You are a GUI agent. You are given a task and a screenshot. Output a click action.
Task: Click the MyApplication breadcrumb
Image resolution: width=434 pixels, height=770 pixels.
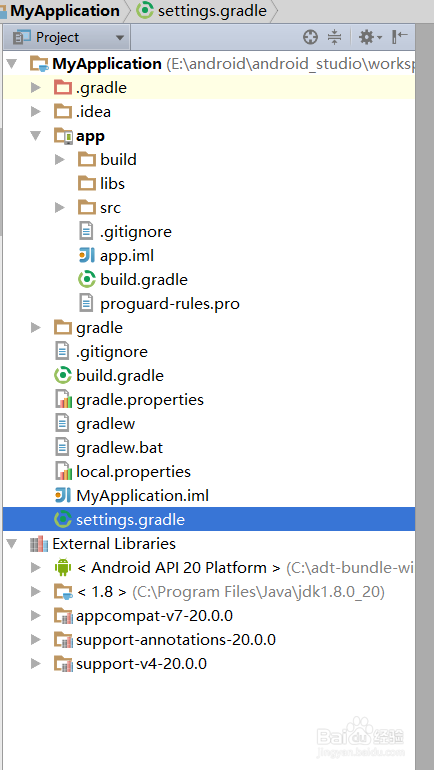[65, 11]
